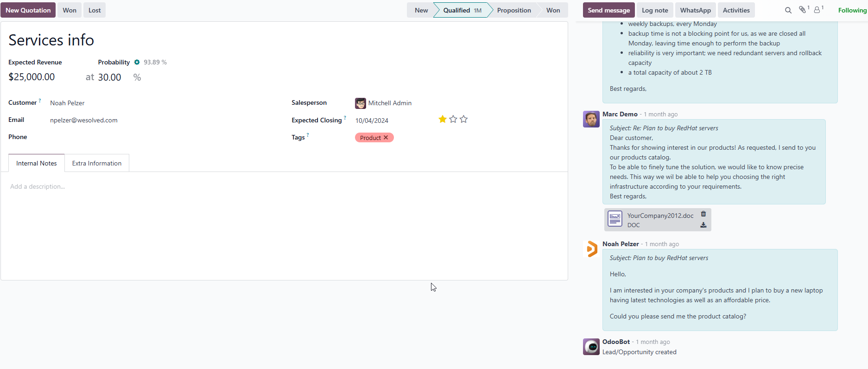Screen dimensions: 868x369
Task: Delete YourCompany2012.doc with trash icon
Action: pos(703,214)
